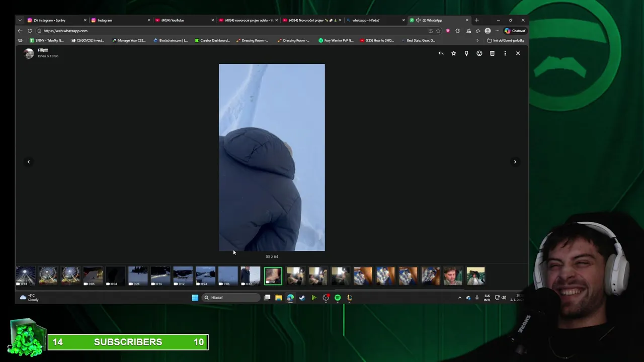This screenshot has height=362, width=644.
Task: Select the 0:06 blue video thumbnail
Action: 228,276
